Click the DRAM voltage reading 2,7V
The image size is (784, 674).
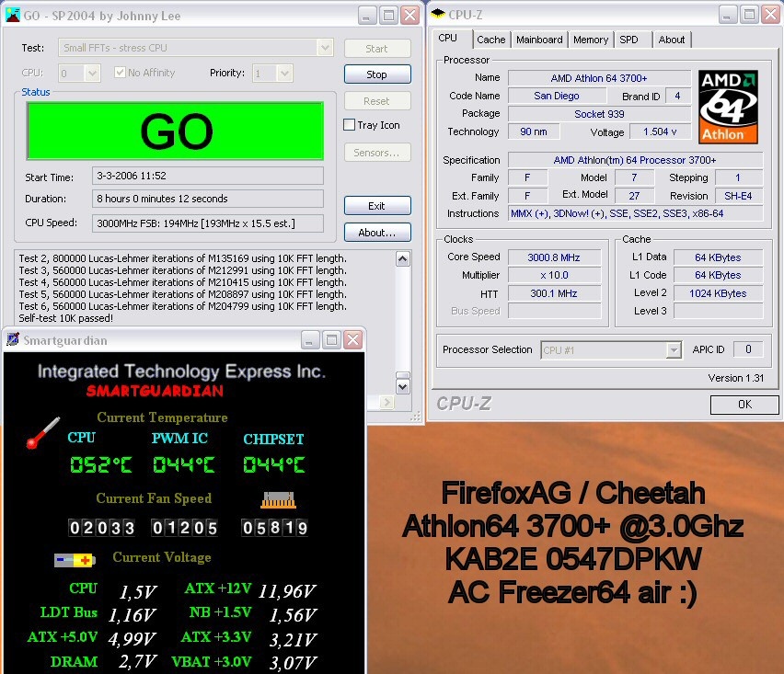tap(138, 661)
